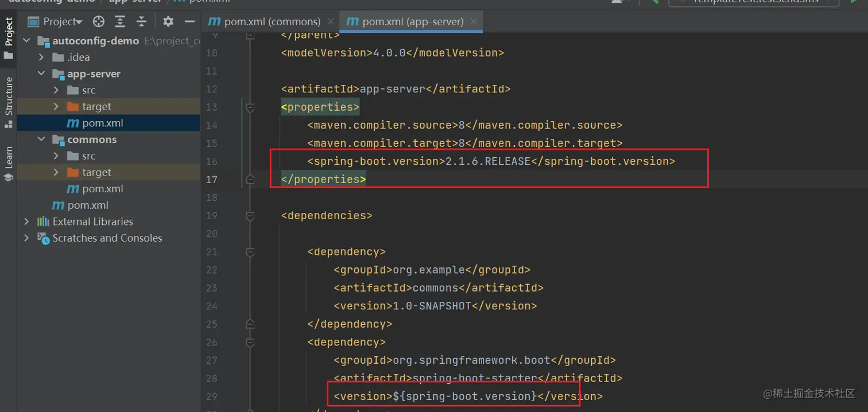The image size is (868, 412).
Task: Click 2.1.6.RELEASE version value
Action: pyautogui.click(x=488, y=161)
